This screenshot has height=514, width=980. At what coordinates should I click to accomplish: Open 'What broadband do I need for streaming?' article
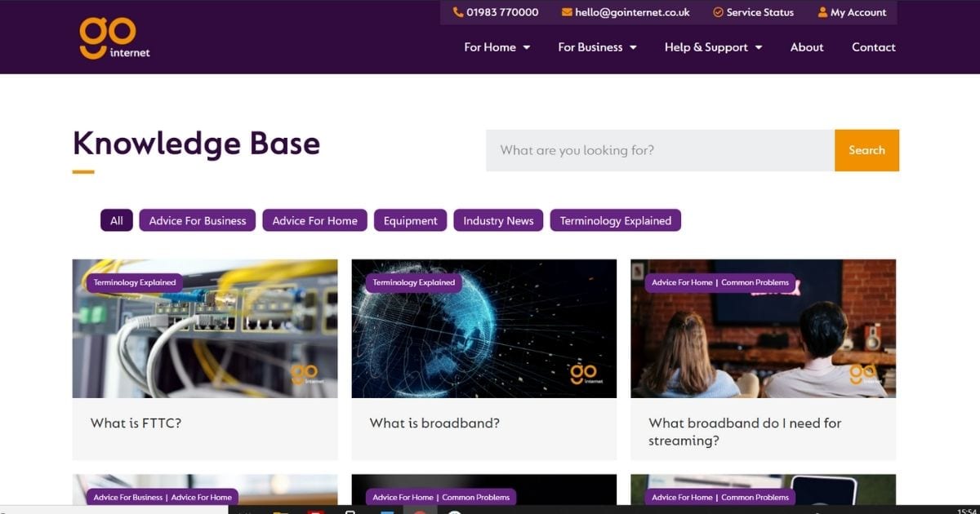point(745,432)
